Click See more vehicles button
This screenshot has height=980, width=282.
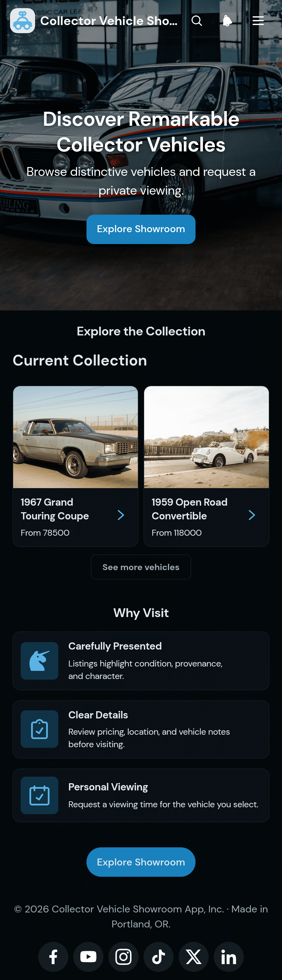click(x=141, y=567)
